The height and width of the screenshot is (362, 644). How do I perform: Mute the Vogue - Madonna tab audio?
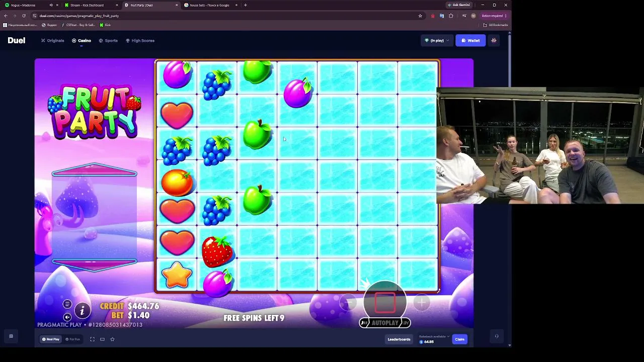tap(51, 5)
